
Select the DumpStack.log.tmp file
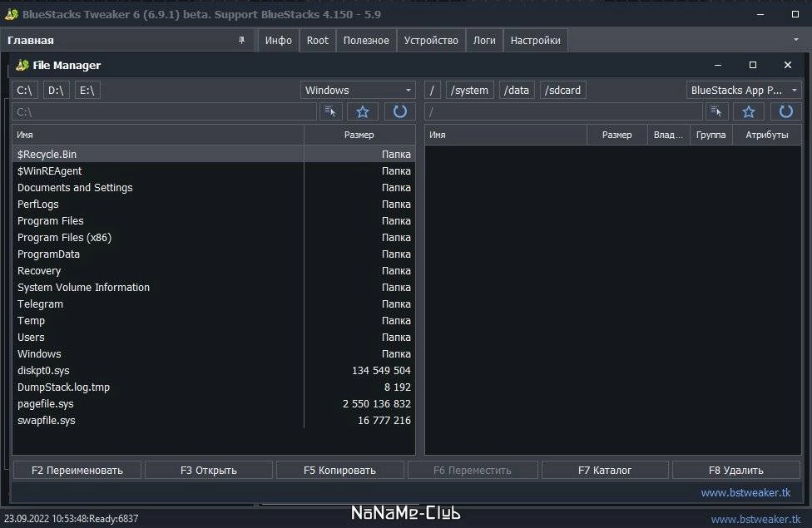[214, 387]
